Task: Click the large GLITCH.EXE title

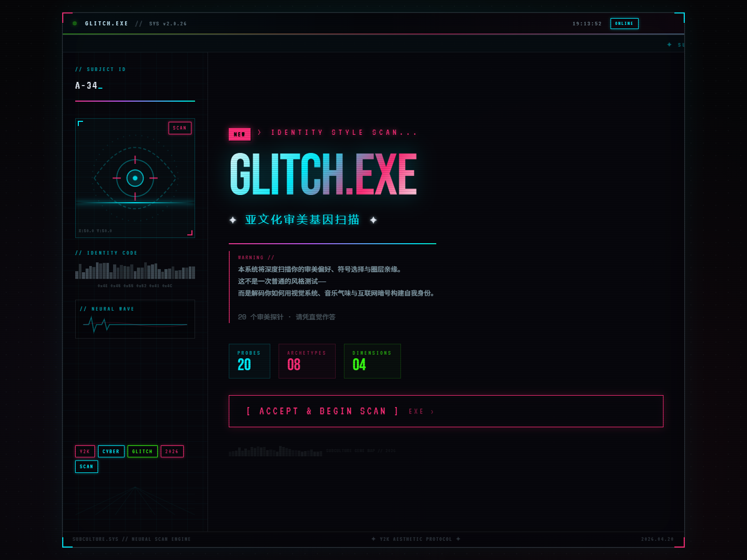Action: [x=323, y=174]
